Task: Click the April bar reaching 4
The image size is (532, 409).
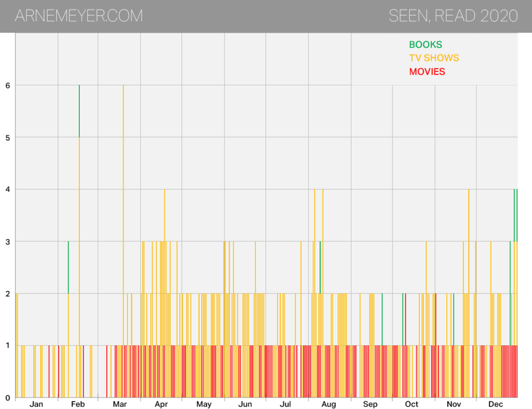Action: click(x=164, y=294)
